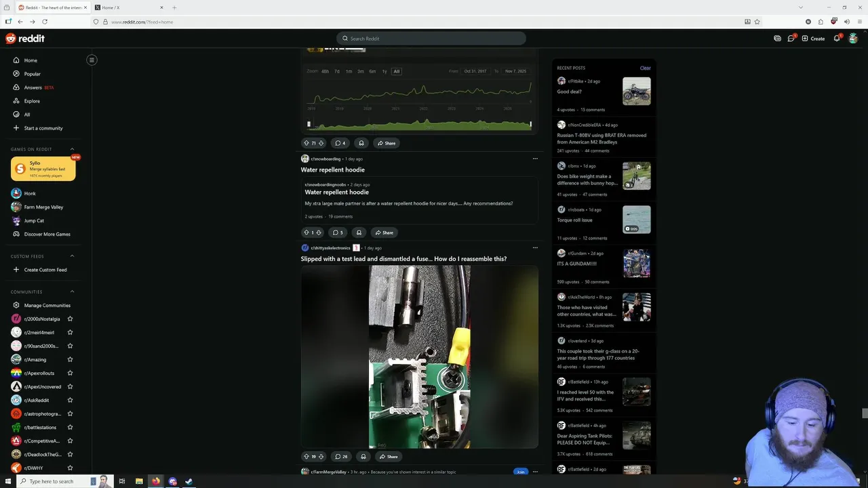868x488 pixels.
Task: Collapse the Games on Reddit section
Action: pos(73,149)
